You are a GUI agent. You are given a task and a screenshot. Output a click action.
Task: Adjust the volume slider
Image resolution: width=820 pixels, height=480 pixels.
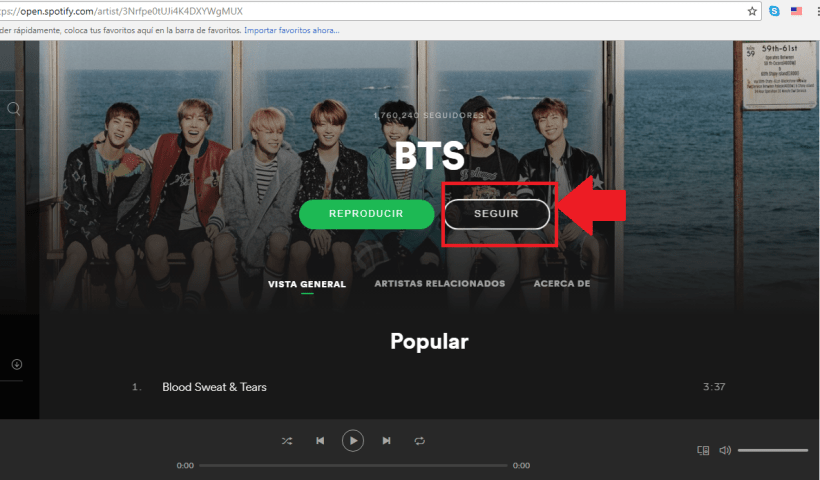tap(773, 450)
